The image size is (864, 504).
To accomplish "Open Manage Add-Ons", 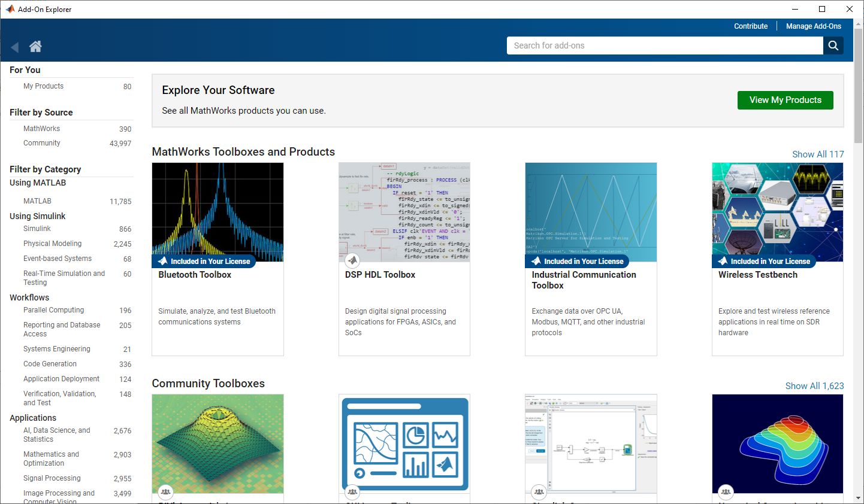I will coord(814,26).
